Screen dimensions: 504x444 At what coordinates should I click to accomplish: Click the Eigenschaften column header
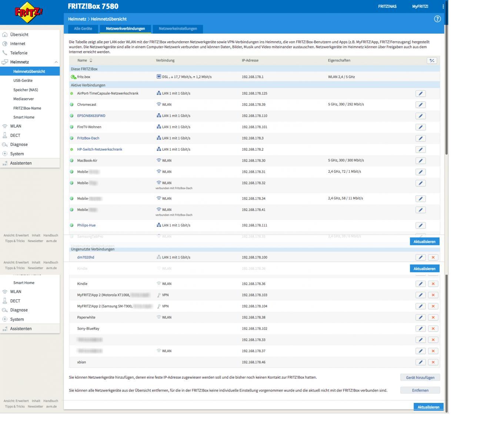coord(339,60)
